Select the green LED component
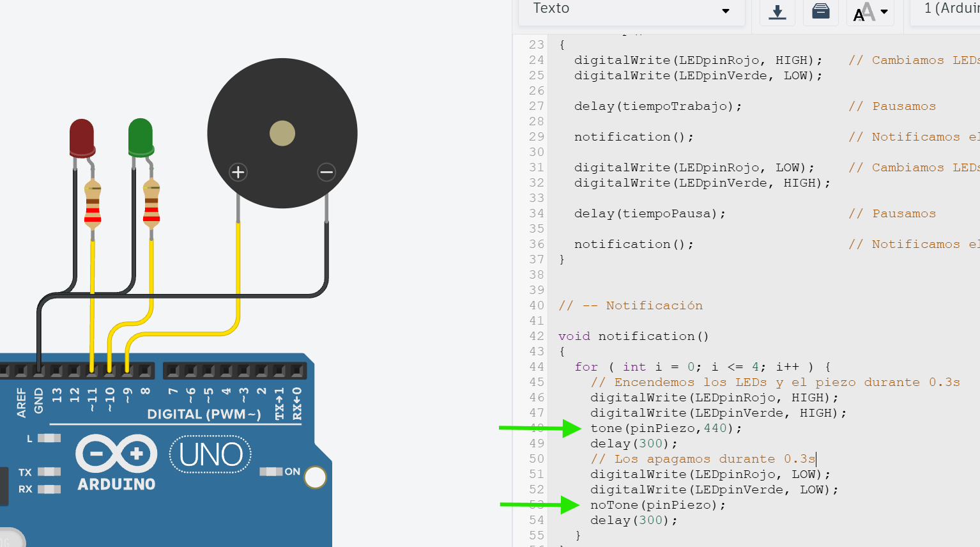Image resolution: width=980 pixels, height=547 pixels. 141,137
